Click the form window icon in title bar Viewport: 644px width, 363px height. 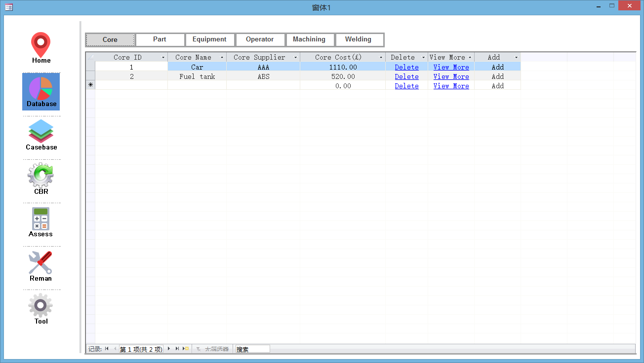tap(8, 7)
